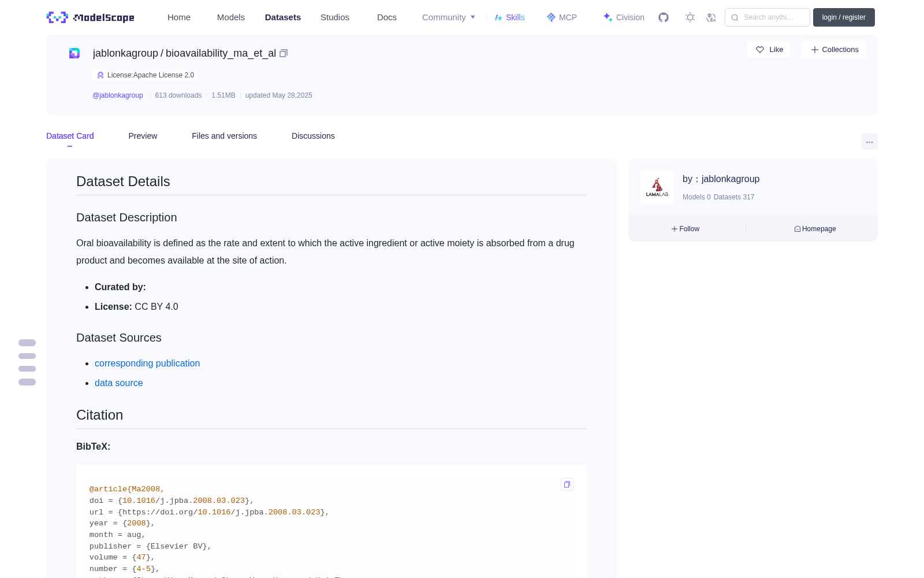Toggle light/dark theme sun icon
Image resolution: width=924 pixels, height=578 pixels.
[x=690, y=17]
